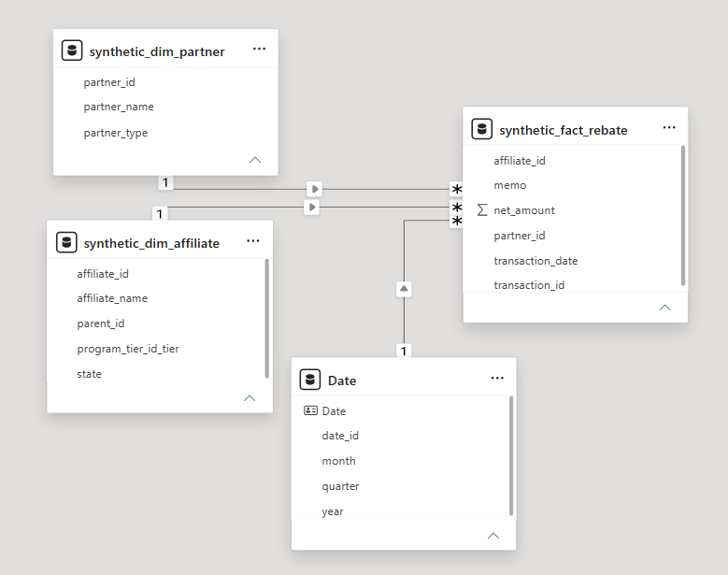Viewport: 728px width, 575px height.
Task: Select Date relationship upward filter direction arrow
Action: (x=404, y=289)
